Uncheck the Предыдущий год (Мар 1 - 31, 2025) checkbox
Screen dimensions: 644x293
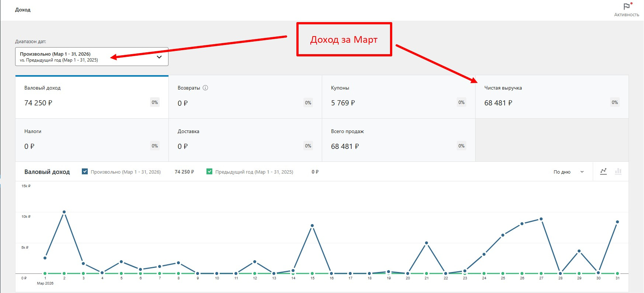(209, 171)
